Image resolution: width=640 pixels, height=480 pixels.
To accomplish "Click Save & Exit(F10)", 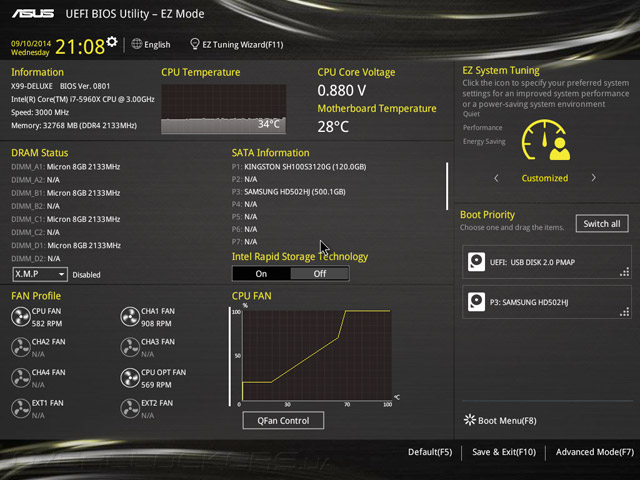I will click(504, 452).
